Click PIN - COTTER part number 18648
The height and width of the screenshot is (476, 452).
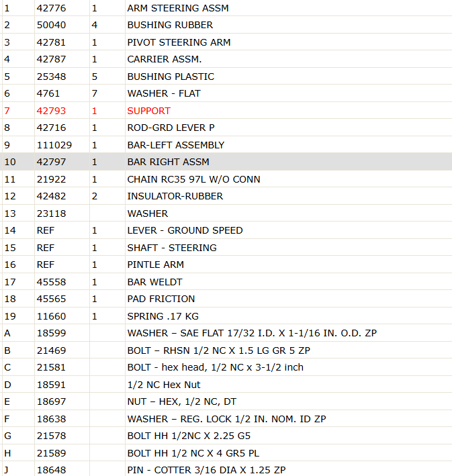point(51,470)
